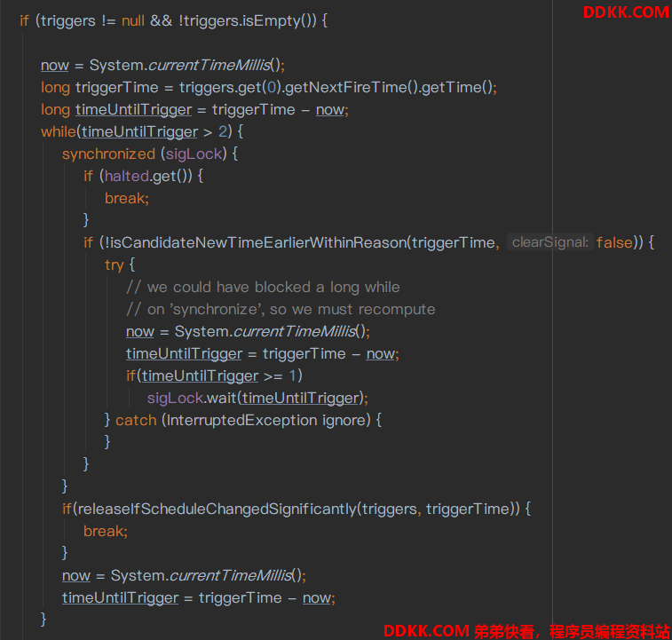Click 'halted.get()' condition
The width and height of the screenshot is (672, 640).
click(148, 176)
